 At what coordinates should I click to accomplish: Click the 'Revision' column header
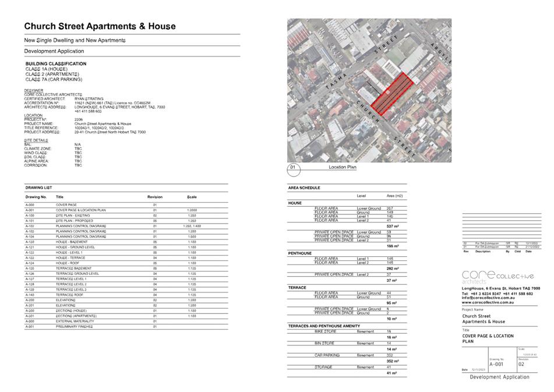coord(155,197)
